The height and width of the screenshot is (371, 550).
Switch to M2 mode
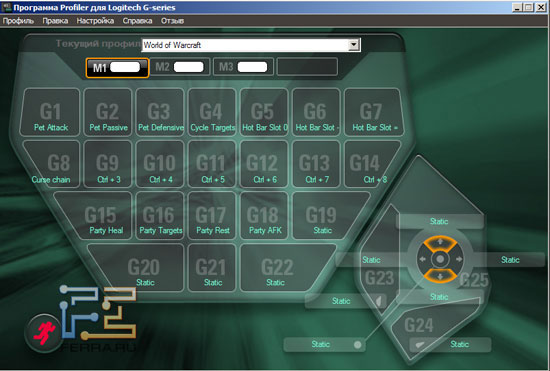180,67
